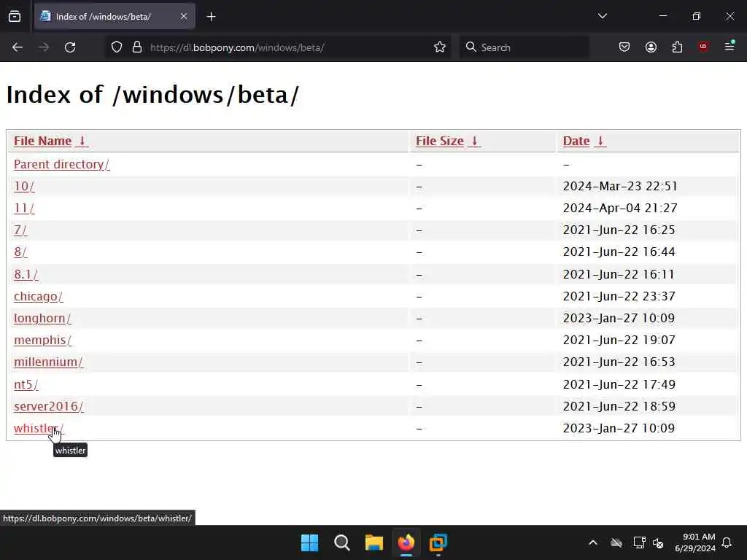Click the File Size descending arrow
The image size is (747, 560).
[474, 141]
